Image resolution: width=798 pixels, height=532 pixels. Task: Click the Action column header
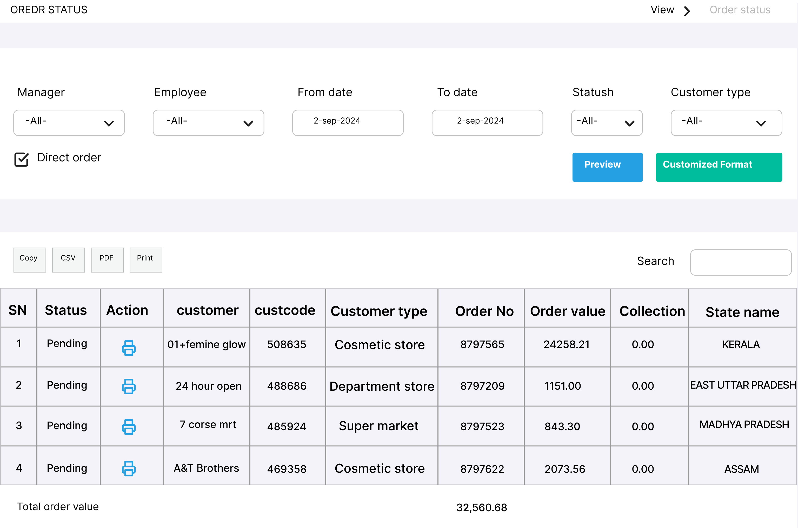[127, 310]
